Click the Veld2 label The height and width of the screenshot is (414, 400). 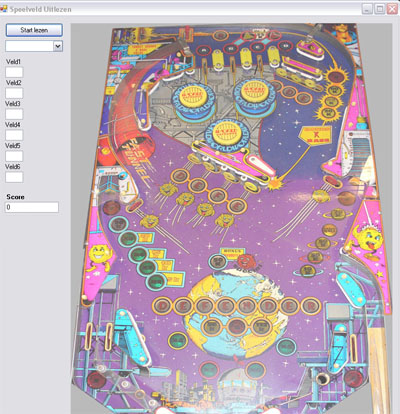pos(14,83)
